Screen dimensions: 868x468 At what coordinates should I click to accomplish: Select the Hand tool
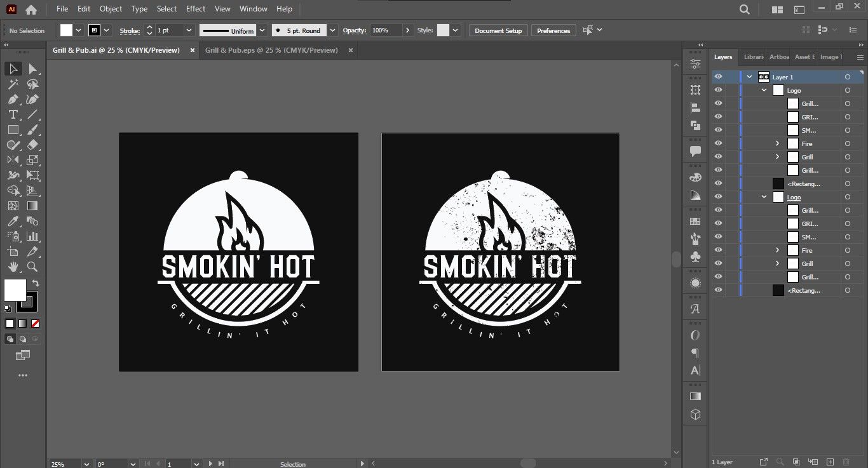click(x=13, y=267)
